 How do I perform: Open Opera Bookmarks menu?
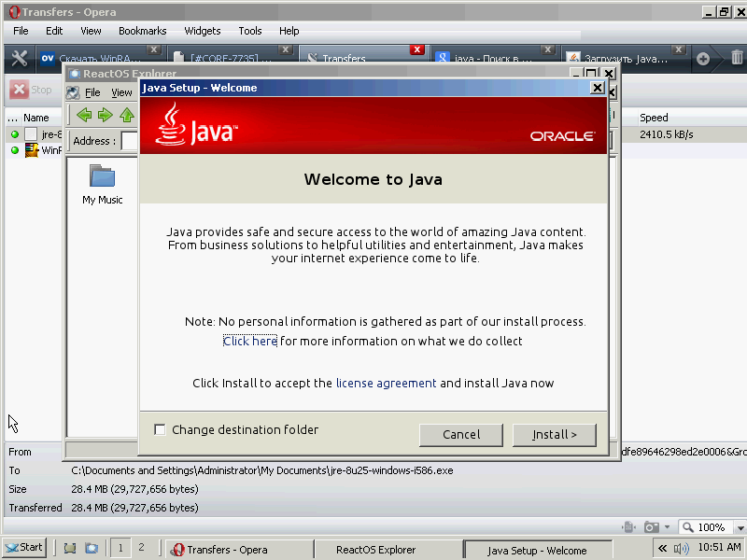[143, 31]
